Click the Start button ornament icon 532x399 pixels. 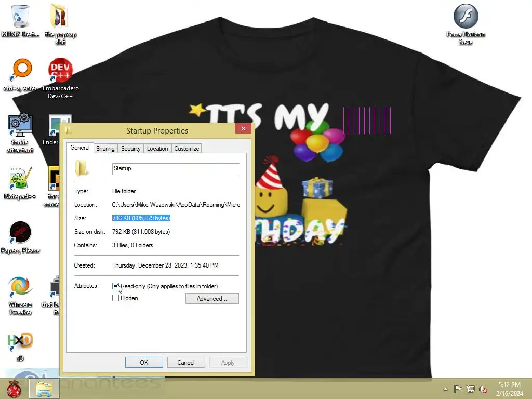14,389
